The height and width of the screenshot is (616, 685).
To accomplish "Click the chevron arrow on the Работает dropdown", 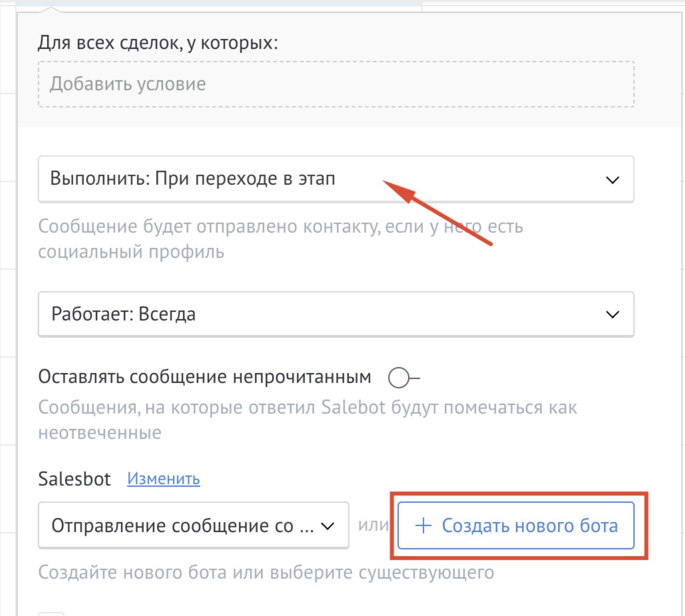I will pos(612,315).
